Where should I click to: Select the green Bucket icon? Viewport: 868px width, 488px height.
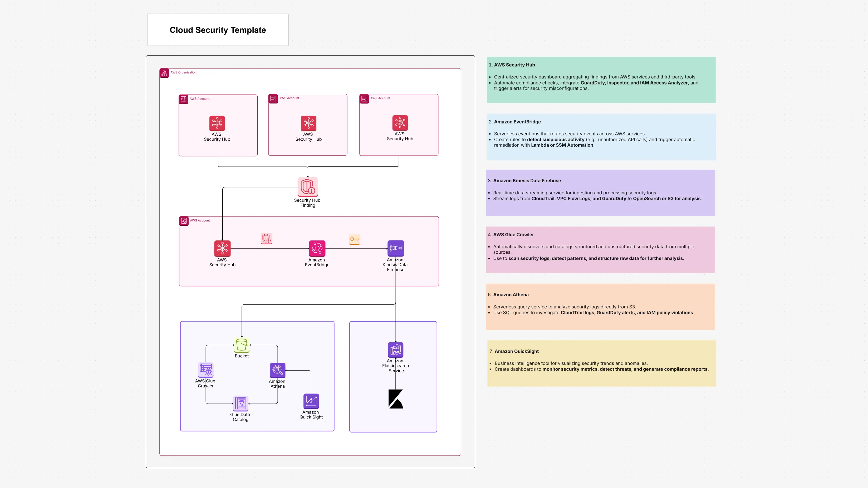click(241, 345)
